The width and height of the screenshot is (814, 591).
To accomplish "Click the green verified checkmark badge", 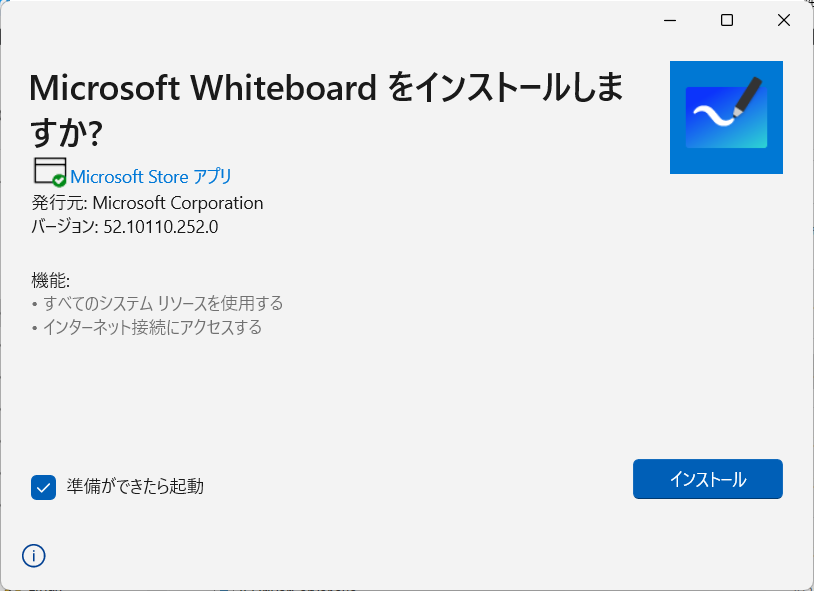I will pyautogui.click(x=59, y=180).
